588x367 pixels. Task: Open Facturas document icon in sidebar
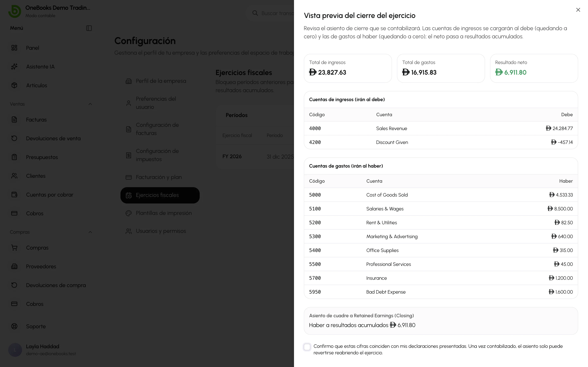click(14, 119)
